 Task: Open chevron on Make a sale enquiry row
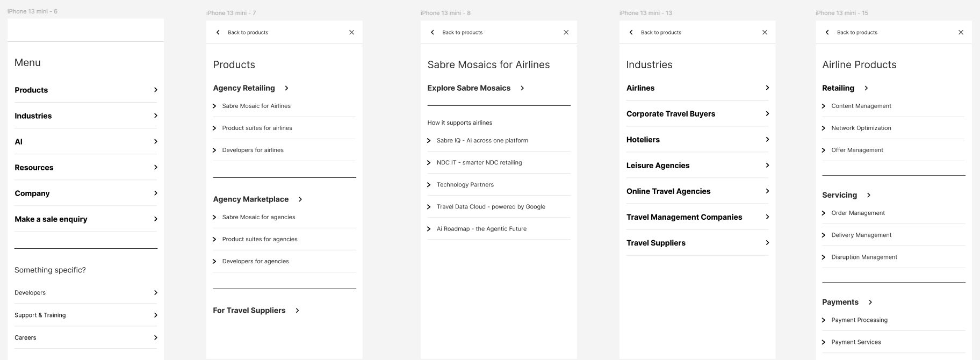point(155,219)
